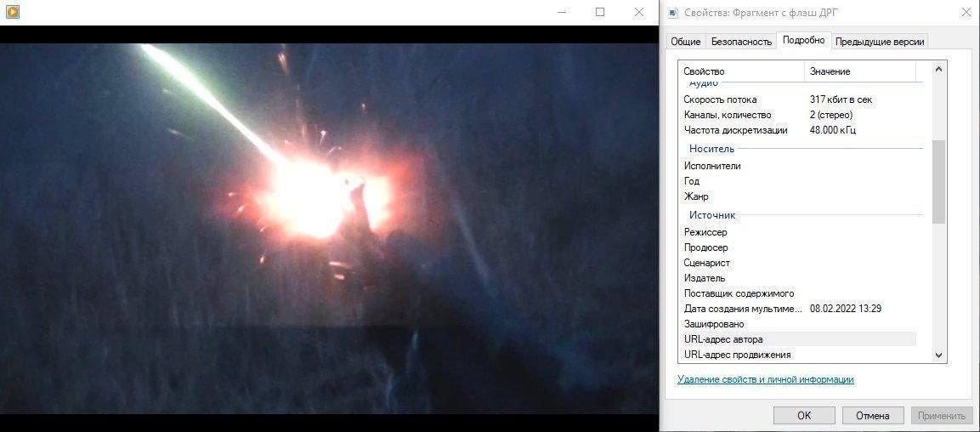Click the properties list scrollbar thumb
Viewport: 980px width, 432px height.
coord(938,182)
